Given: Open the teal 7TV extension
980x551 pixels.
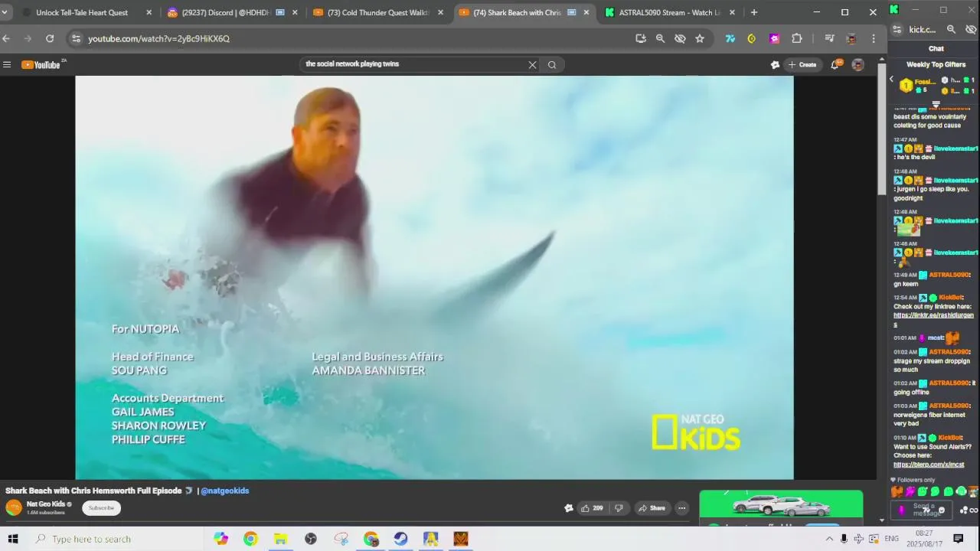Looking at the screenshot, I should click(x=730, y=38).
